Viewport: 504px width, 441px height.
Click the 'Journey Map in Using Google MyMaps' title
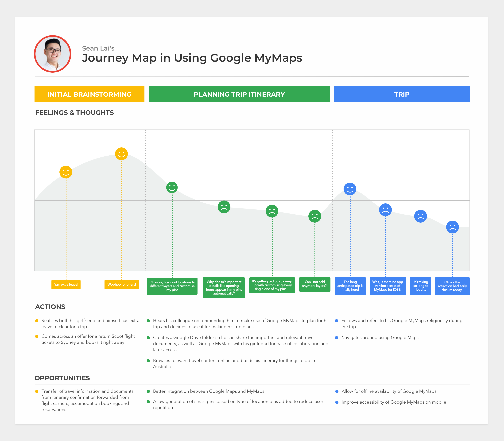tap(192, 58)
